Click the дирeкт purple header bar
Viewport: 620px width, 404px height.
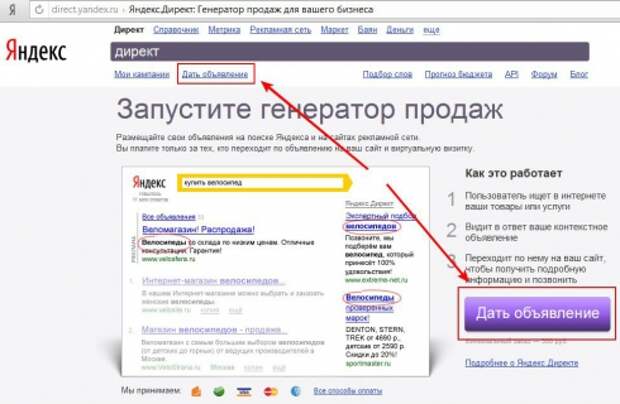350,52
